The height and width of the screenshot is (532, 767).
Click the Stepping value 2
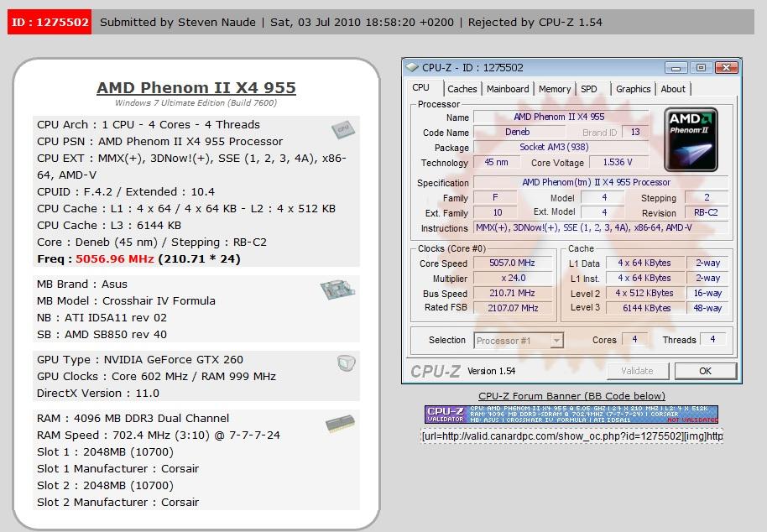(707, 197)
